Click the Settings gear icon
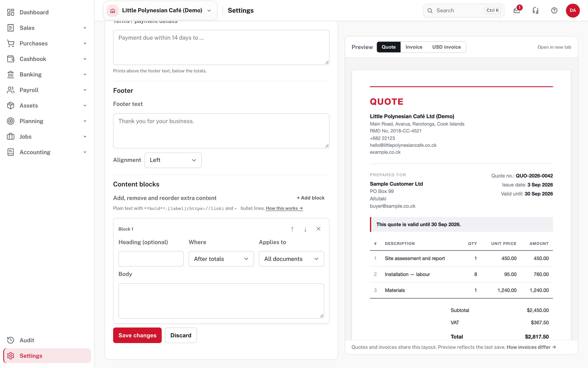 pyautogui.click(x=10, y=356)
